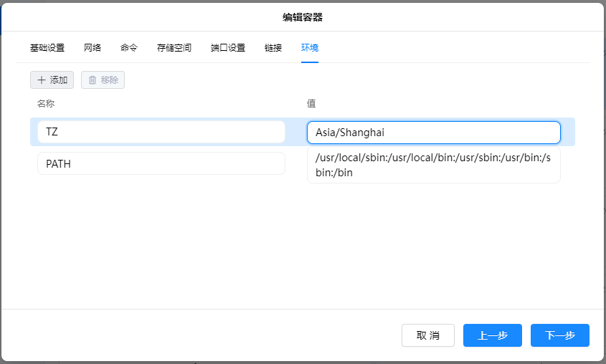
Task: Switch to the 基础设置 tab
Action: [x=47, y=48]
